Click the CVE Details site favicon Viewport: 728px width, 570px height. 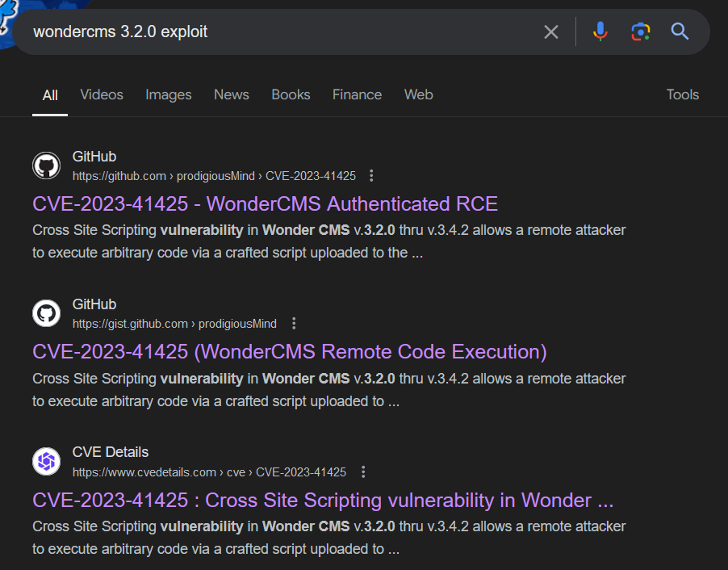click(47, 461)
